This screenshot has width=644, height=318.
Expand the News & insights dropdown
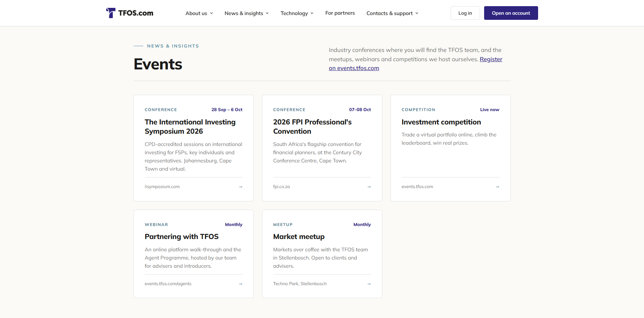247,13
